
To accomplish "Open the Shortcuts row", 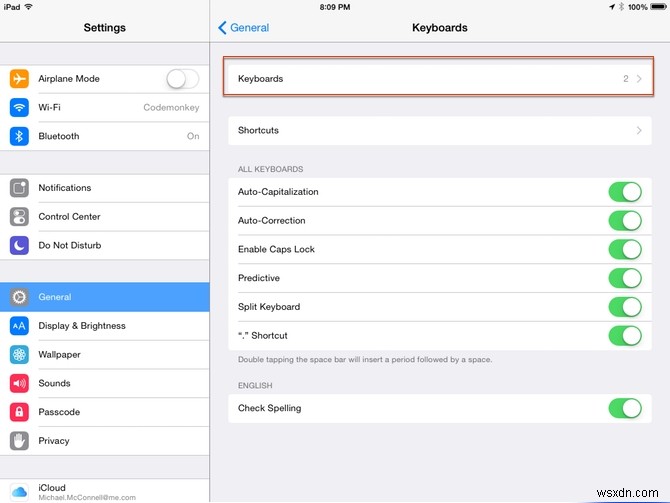I will (440, 130).
